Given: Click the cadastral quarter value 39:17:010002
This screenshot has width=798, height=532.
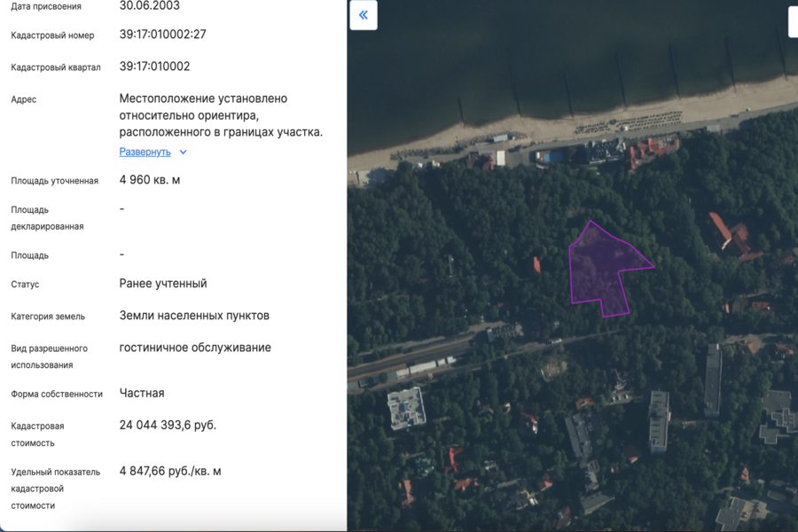Looking at the screenshot, I should (x=154, y=66).
